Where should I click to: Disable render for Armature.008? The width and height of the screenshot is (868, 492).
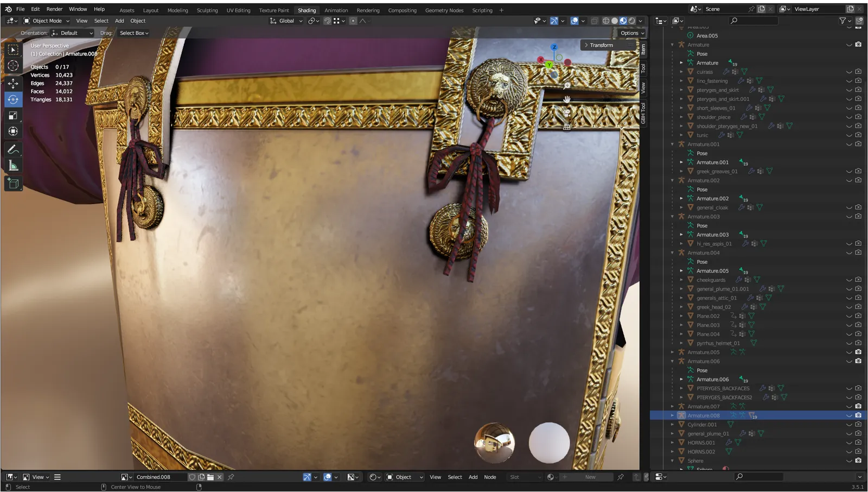click(858, 415)
